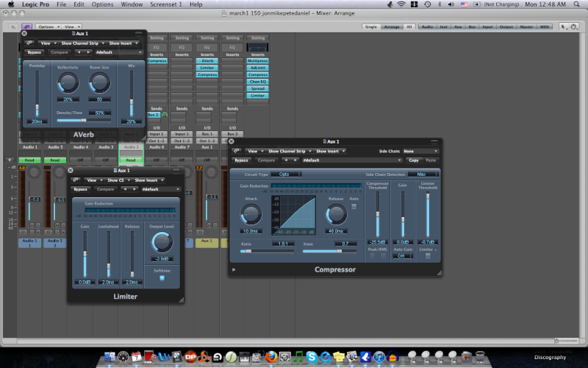Open iTunes from the dock
The image size is (588, 368).
coord(379,356)
